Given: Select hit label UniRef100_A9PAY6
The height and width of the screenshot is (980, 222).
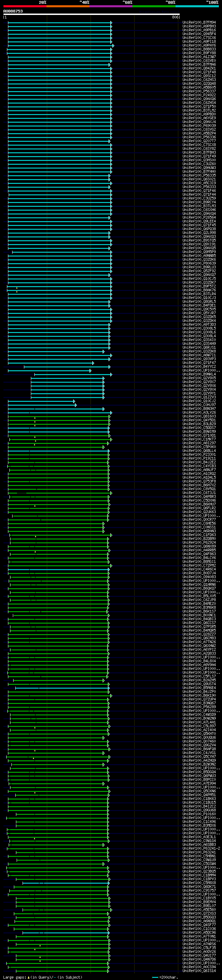Looking at the screenshot, I should point(199,45).
